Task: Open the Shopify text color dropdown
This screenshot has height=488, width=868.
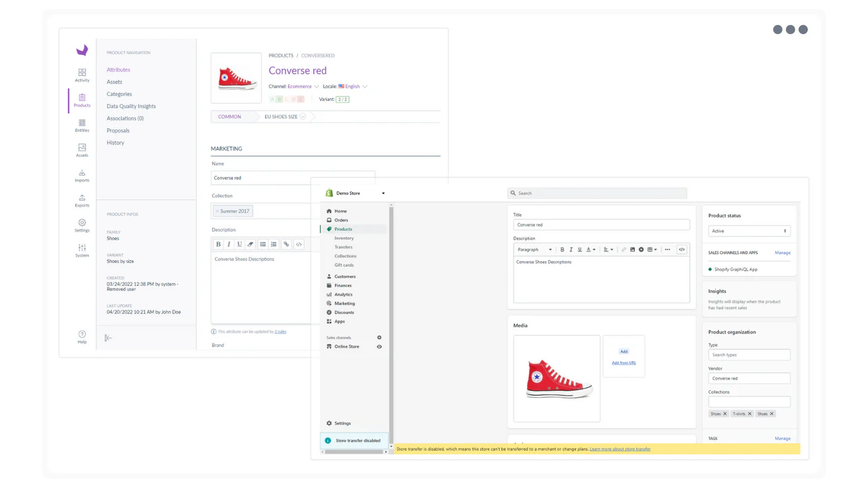Action: pyautogui.click(x=591, y=249)
